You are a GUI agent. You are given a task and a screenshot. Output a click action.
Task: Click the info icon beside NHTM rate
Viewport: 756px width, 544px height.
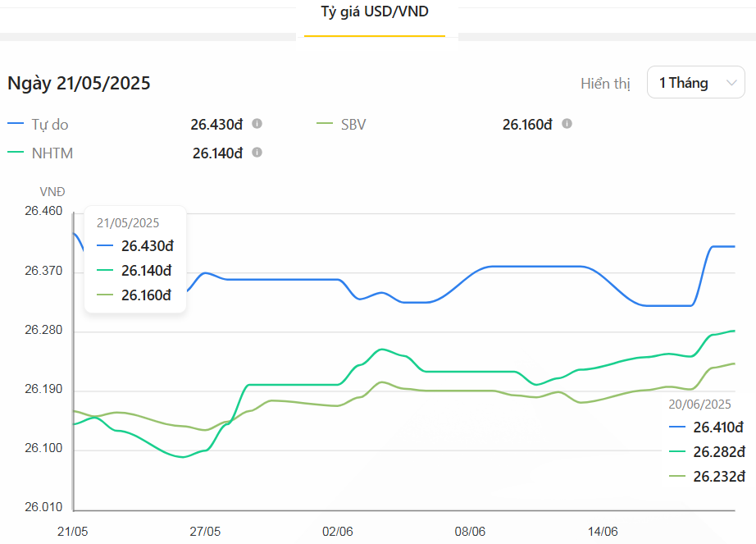[257, 153]
